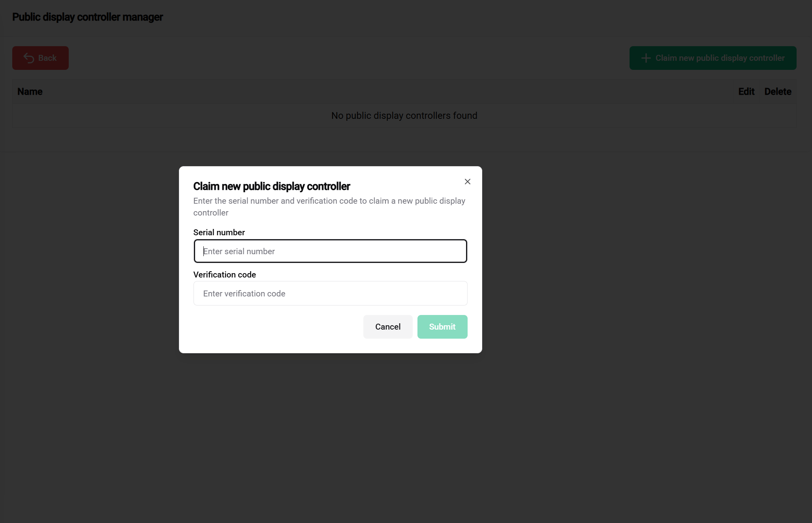Click the dialog title 'Claim new public display controller'

point(271,186)
